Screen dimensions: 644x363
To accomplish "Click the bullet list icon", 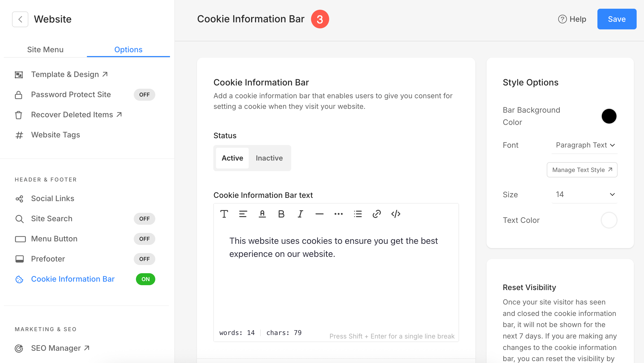I will (x=358, y=214).
